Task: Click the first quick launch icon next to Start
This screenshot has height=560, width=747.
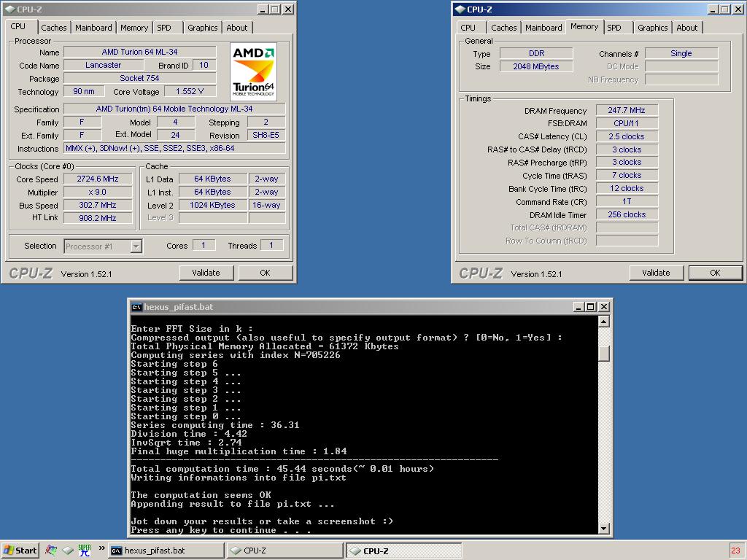Action: pos(51,551)
